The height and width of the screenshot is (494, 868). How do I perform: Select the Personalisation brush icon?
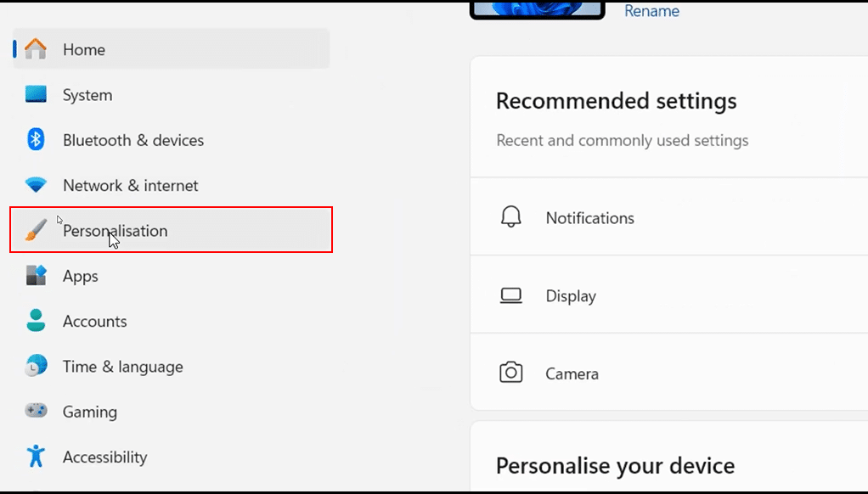(x=36, y=228)
